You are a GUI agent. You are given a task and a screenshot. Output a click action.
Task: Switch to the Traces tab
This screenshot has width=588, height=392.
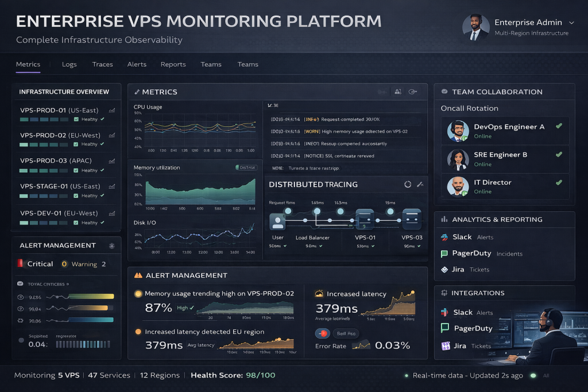(x=102, y=64)
